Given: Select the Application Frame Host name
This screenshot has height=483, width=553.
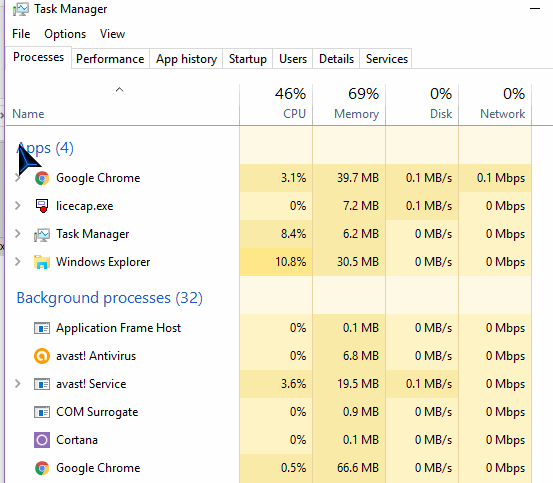Looking at the screenshot, I should 118,328.
